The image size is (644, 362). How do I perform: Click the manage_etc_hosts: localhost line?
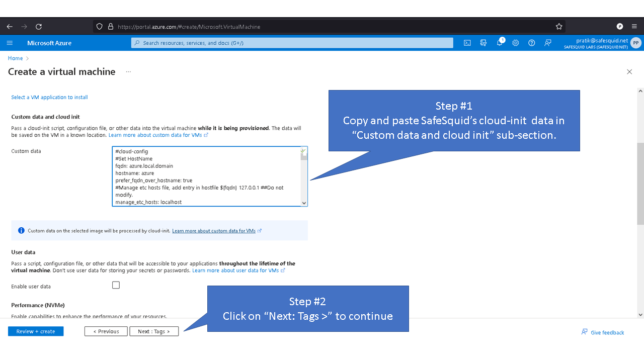pyautogui.click(x=148, y=202)
